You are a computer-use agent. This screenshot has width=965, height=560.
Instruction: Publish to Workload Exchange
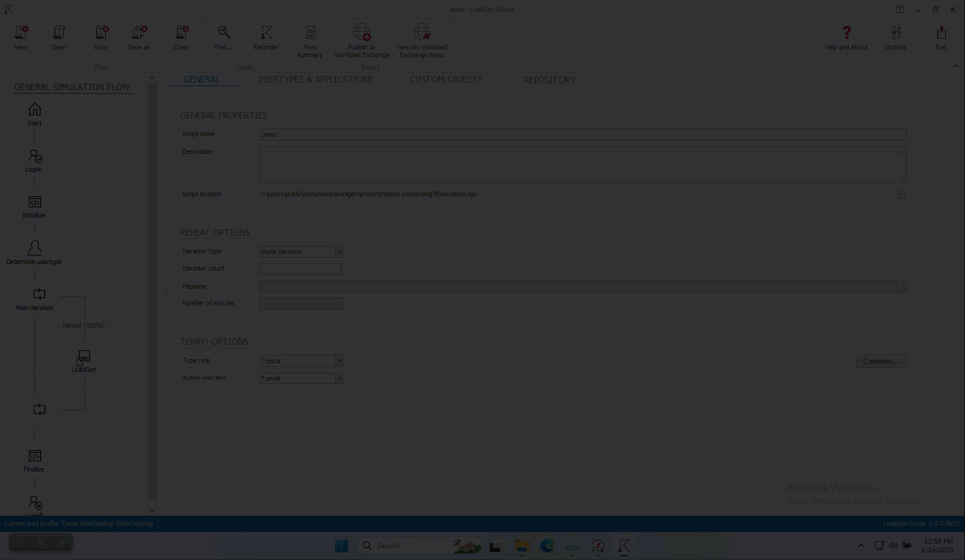coord(362,41)
